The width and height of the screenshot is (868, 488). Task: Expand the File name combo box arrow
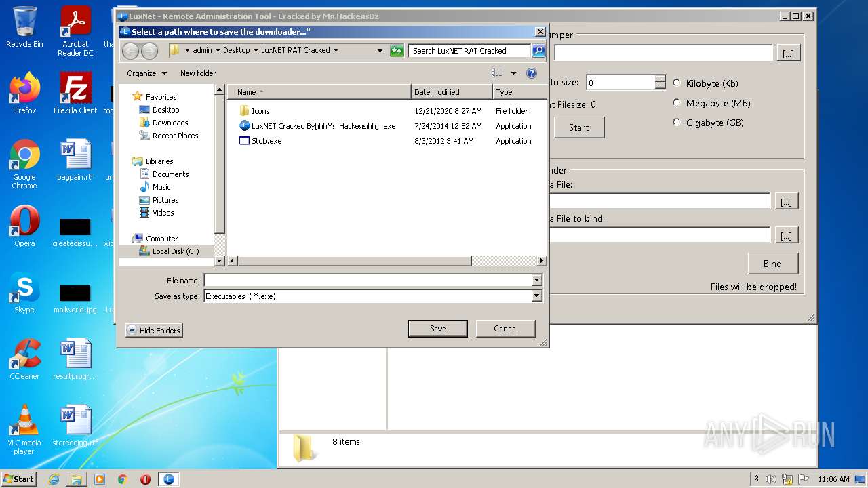(x=536, y=280)
